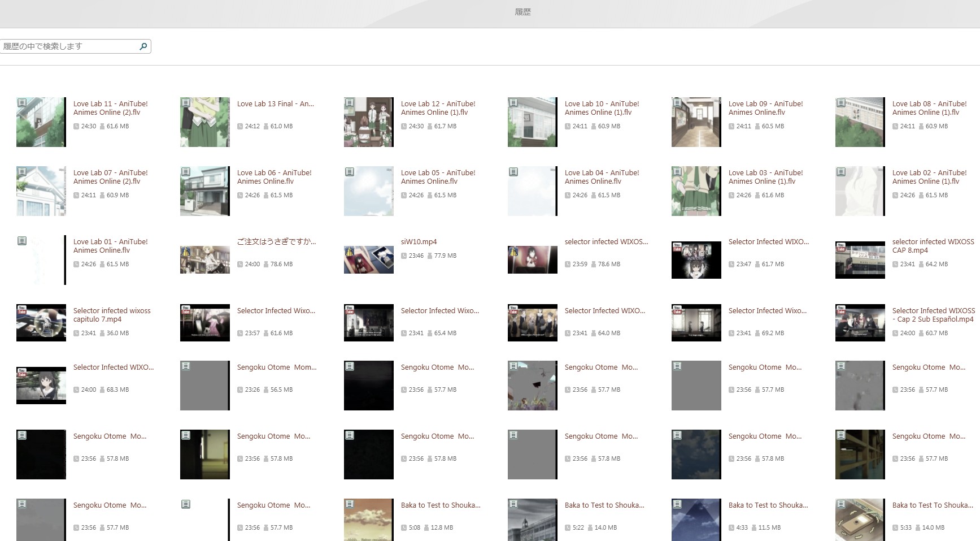The height and width of the screenshot is (541, 980).
Task: Open thumbnail of the 4:33 Baka to Test video
Action: 696,520
